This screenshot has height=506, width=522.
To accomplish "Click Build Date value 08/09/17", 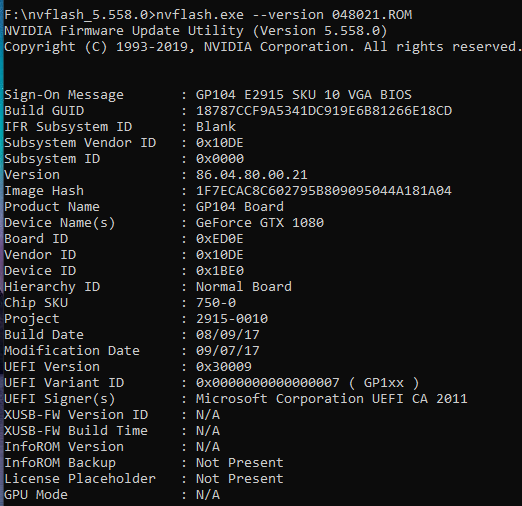I will 228,335.
